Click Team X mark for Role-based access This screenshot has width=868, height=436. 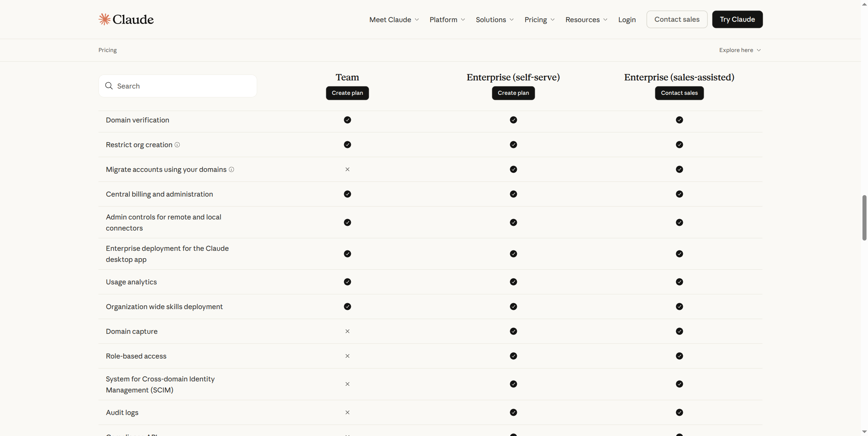(347, 356)
